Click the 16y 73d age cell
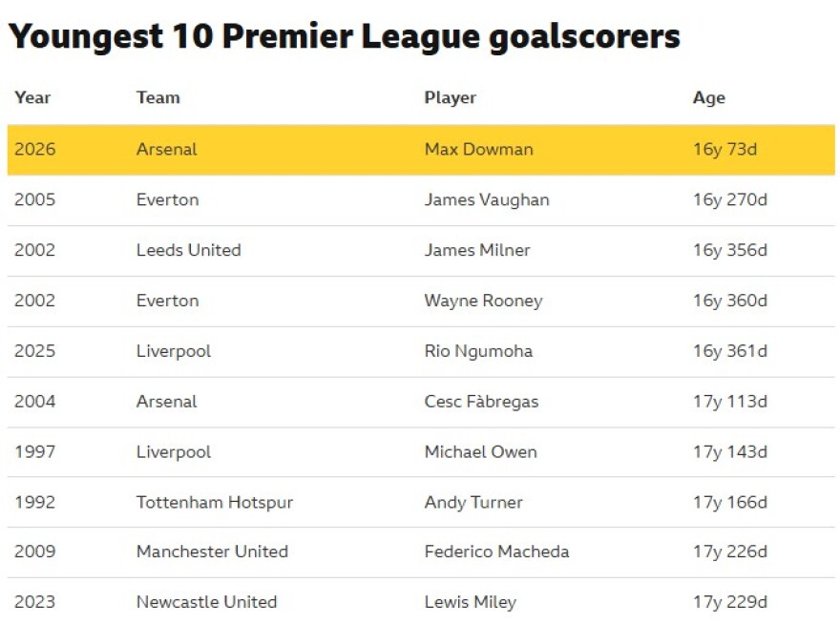 point(724,149)
